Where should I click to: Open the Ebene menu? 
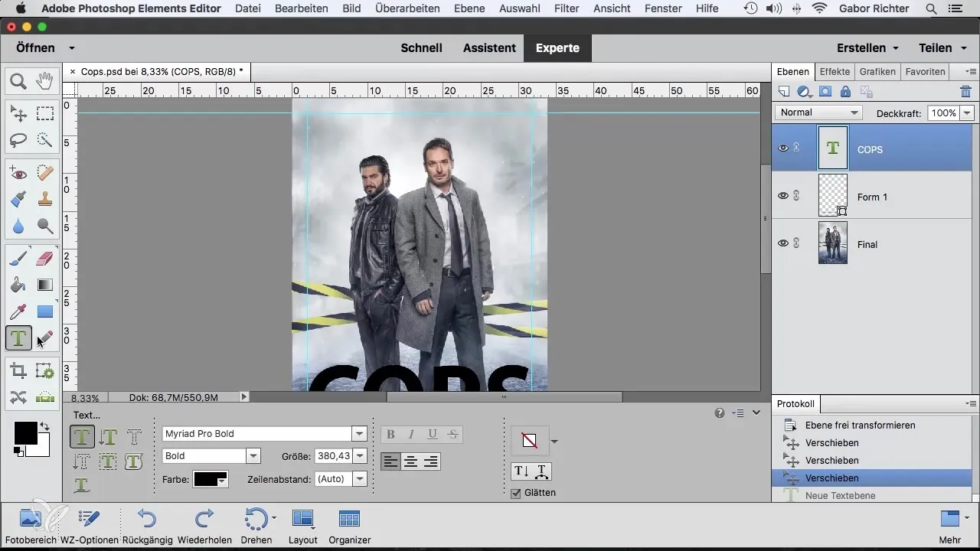tap(469, 8)
